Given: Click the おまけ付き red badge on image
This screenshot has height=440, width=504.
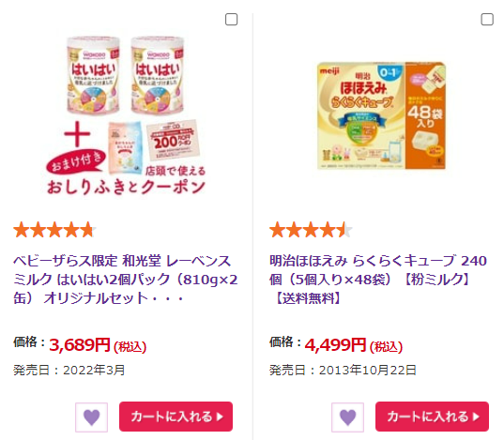Looking at the screenshot, I should (x=76, y=160).
